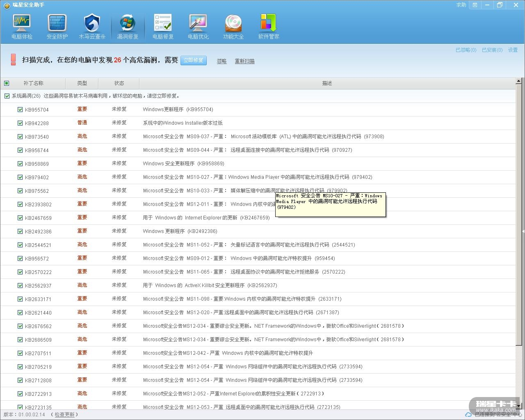Sort by the 描述 column header

pyautogui.click(x=327, y=83)
